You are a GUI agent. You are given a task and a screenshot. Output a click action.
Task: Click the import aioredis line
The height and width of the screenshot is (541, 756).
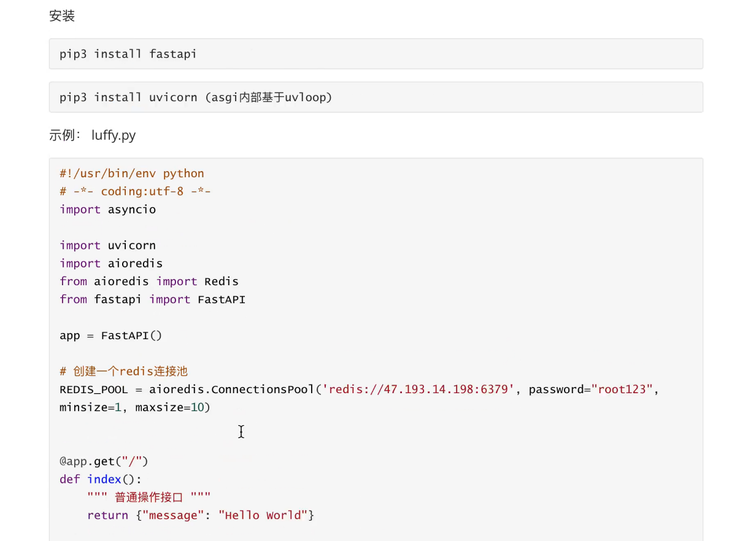click(111, 263)
